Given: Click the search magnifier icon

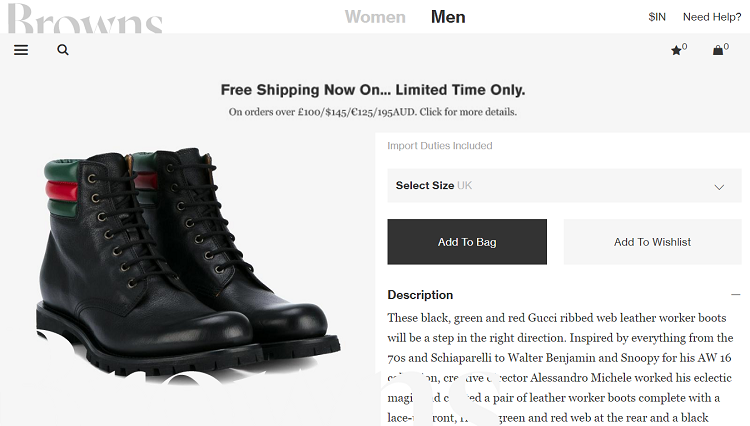Looking at the screenshot, I should [63, 50].
